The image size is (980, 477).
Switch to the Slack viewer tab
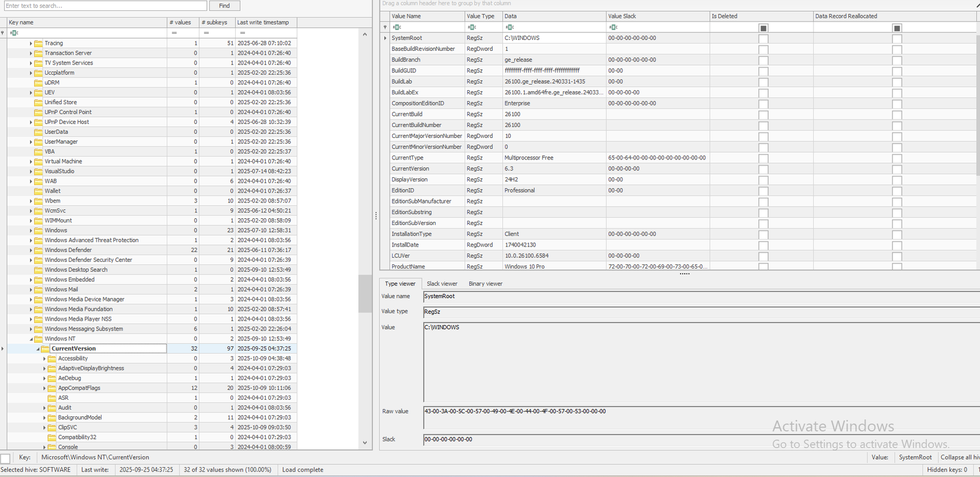click(x=442, y=284)
